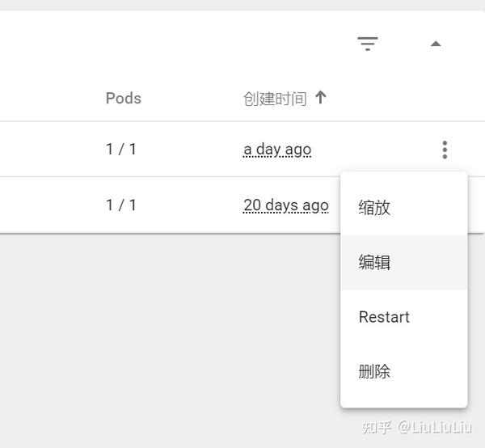485x448 pixels.
Task: Collapse the card with the up-triangle arrow
Action: 436,44
